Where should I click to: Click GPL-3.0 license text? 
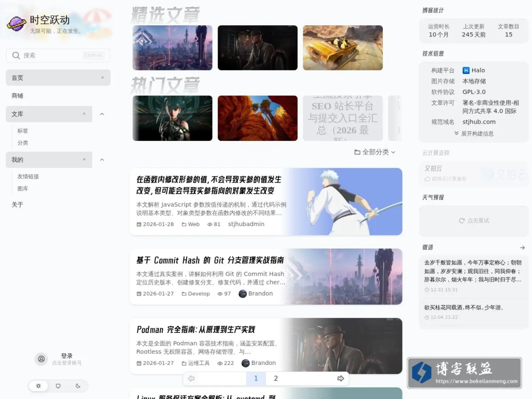(x=474, y=92)
